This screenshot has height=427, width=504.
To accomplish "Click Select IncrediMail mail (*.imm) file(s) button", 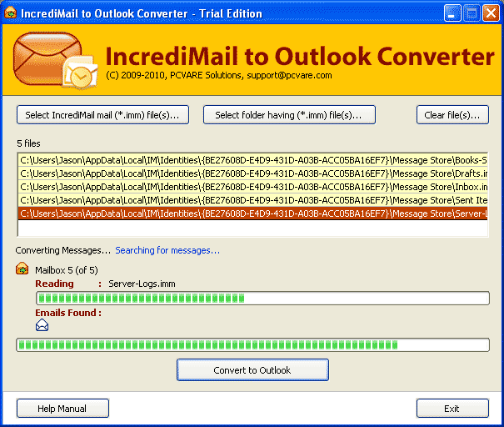I will pos(102,114).
